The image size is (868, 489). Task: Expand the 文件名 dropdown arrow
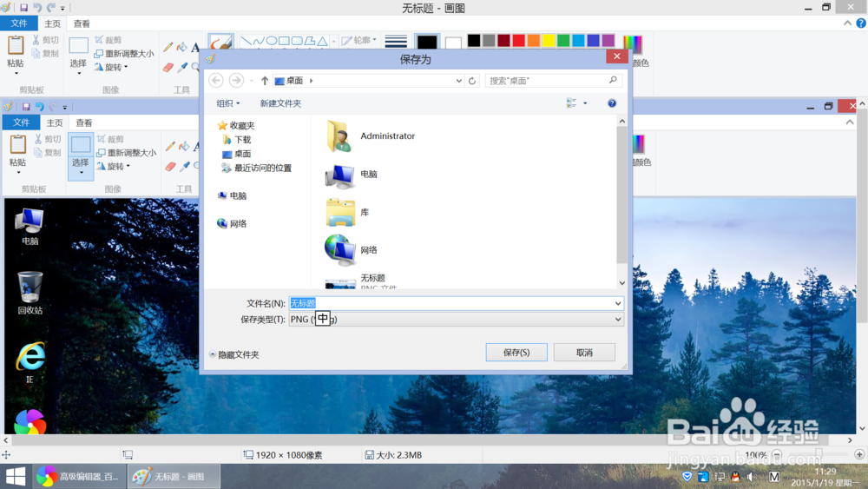click(x=618, y=303)
